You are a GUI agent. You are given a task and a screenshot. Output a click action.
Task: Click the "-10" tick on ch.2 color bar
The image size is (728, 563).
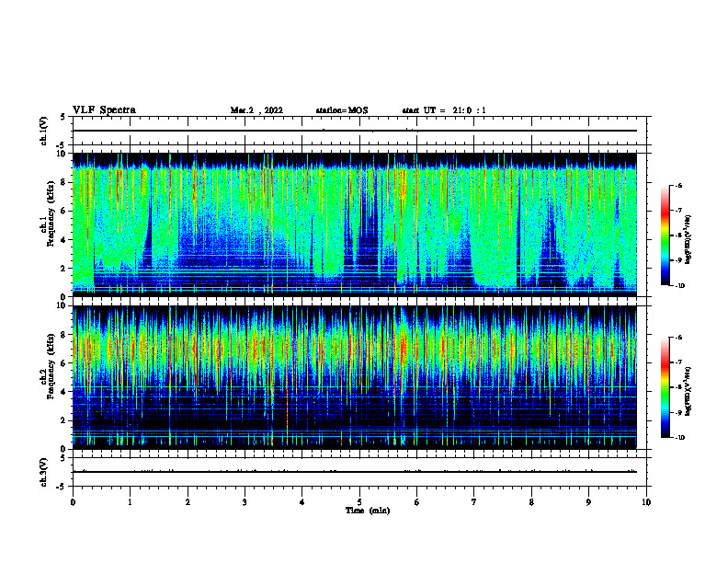point(679,438)
